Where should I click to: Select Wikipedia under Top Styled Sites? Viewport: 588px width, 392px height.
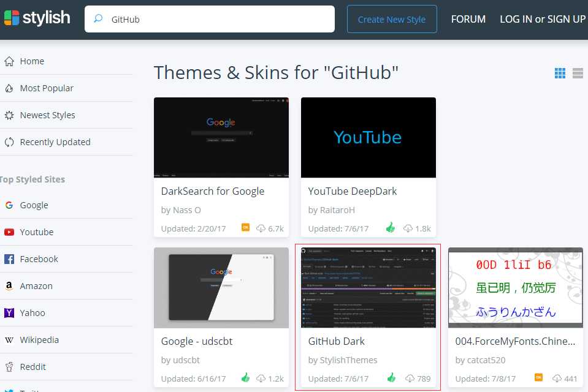[39, 340]
